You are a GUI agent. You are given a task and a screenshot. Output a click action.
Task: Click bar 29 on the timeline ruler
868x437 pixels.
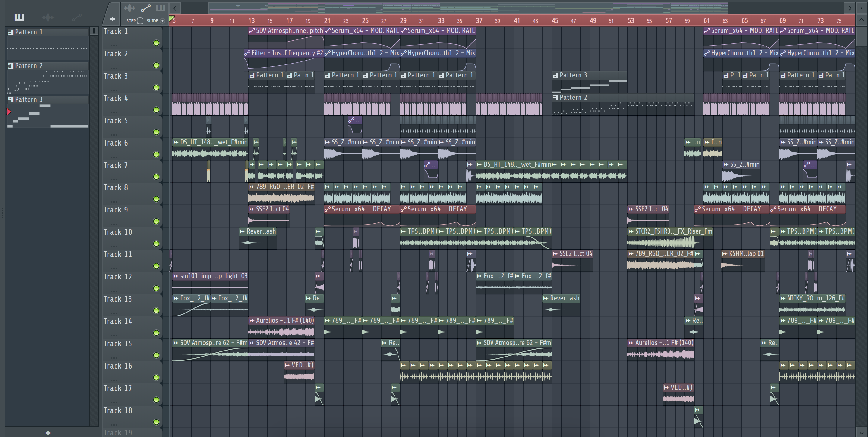click(x=403, y=20)
